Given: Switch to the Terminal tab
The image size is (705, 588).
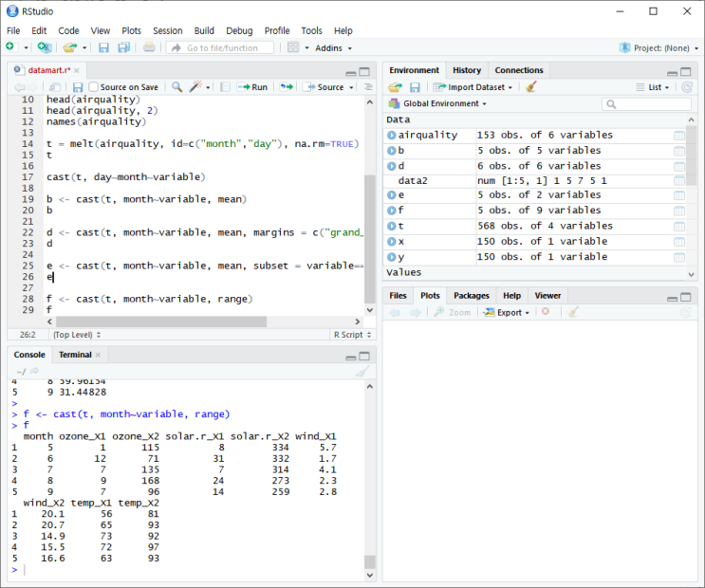Looking at the screenshot, I should tap(76, 355).
